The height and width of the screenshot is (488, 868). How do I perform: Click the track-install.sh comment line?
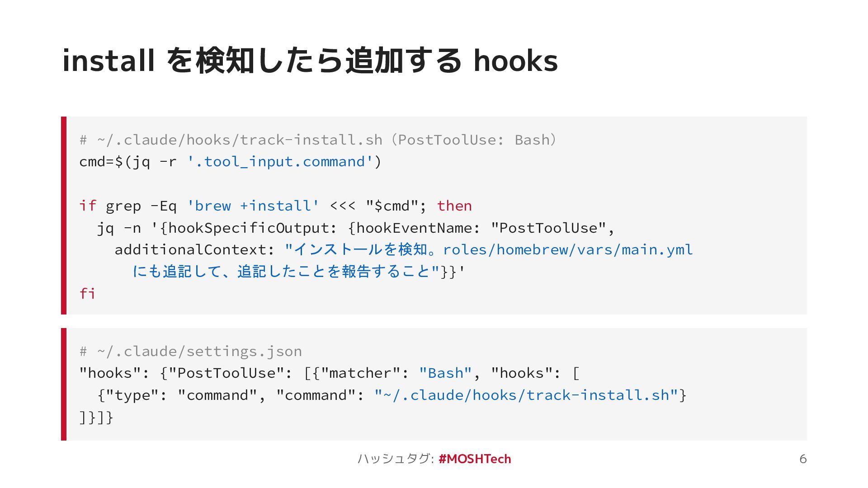point(318,140)
